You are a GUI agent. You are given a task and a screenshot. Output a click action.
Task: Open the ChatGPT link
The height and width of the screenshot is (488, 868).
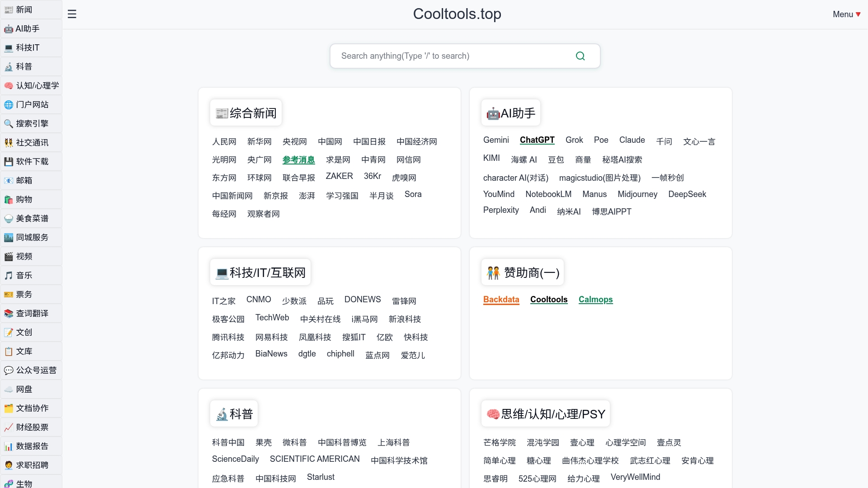(x=537, y=140)
